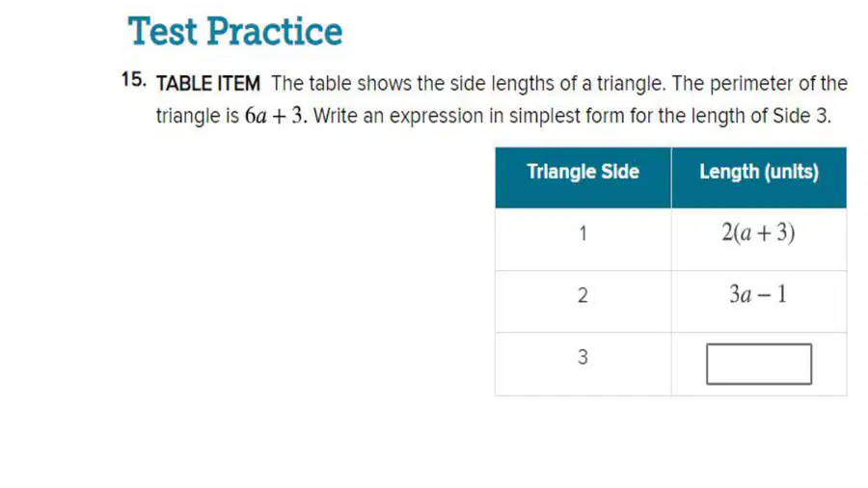
Task: Click the empty answer box for Side 3
Action: coord(759,364)
